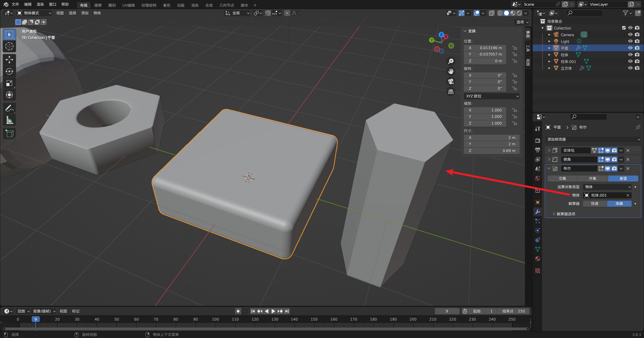Expand the 立方体 tree item
The image size is (644, 338).
click(x=549, y=68)
